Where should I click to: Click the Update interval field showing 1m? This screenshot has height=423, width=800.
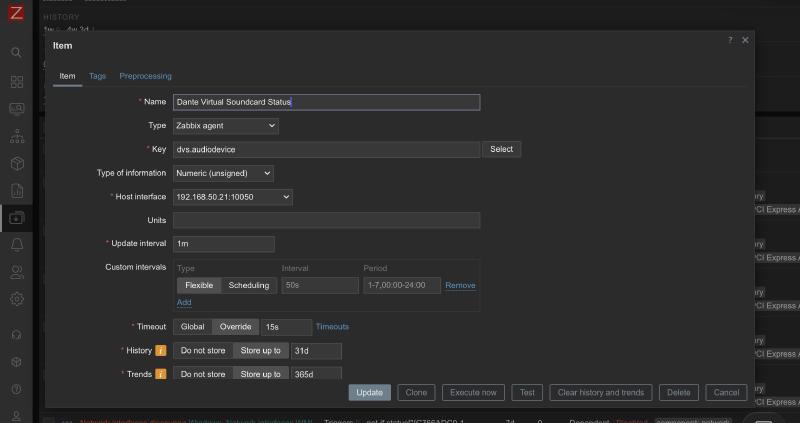224,244
